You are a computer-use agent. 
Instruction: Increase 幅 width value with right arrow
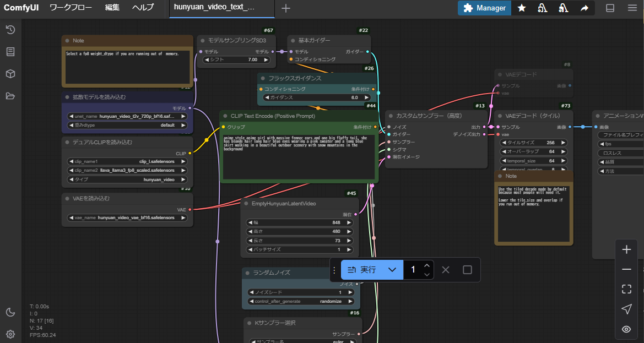[x=349, y=222]
